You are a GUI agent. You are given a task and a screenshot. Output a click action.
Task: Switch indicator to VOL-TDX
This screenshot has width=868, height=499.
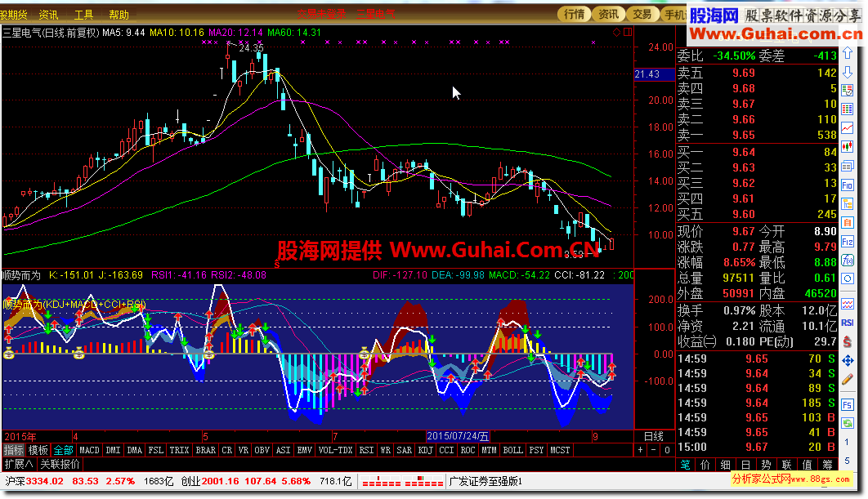pos(335,450)
